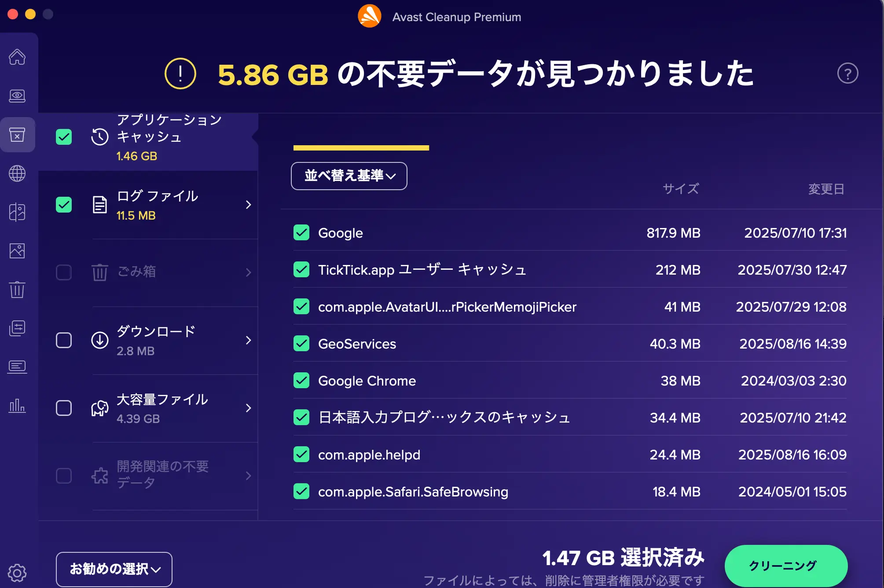Uncheck the com.apple.helpd cache item
This screenshot has height=588, width=884.
(301, 454)
